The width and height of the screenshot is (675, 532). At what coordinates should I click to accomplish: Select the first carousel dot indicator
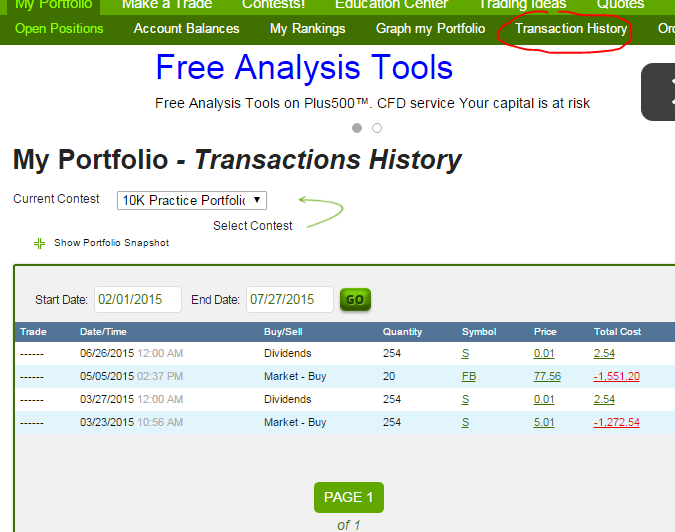point(357,128)
